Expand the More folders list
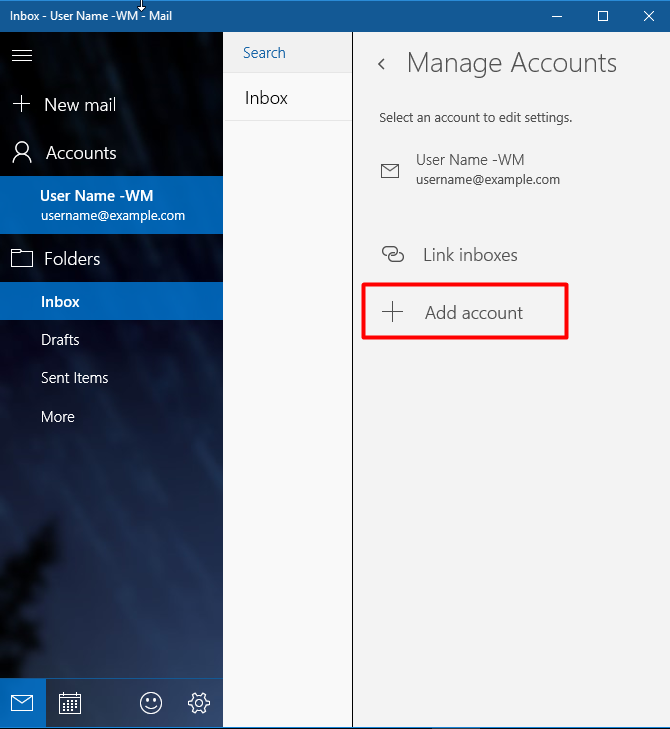 click(x=58, y=417)
